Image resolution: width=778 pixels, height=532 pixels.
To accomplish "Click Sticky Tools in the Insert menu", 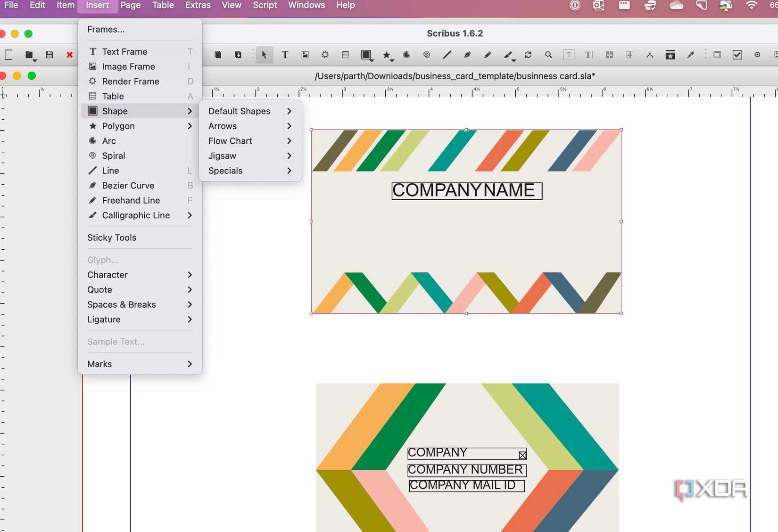I will 111,237.
